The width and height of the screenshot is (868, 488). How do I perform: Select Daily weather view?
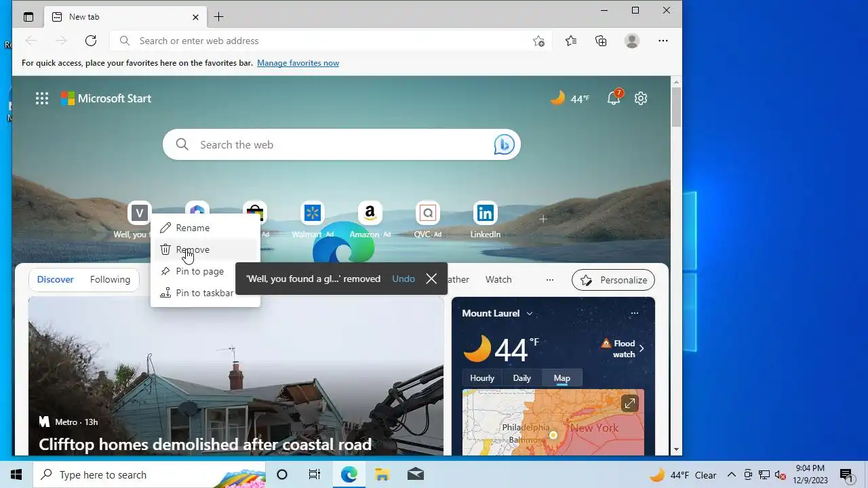(521, 378)
